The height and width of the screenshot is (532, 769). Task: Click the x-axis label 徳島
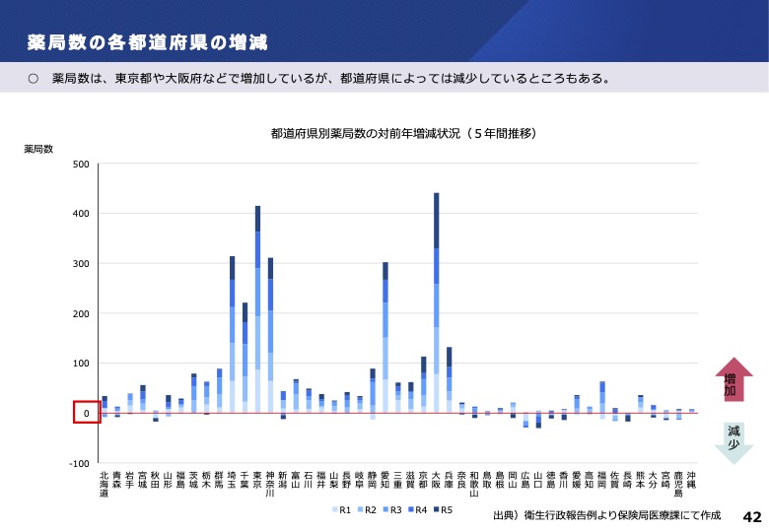[551, 480]
